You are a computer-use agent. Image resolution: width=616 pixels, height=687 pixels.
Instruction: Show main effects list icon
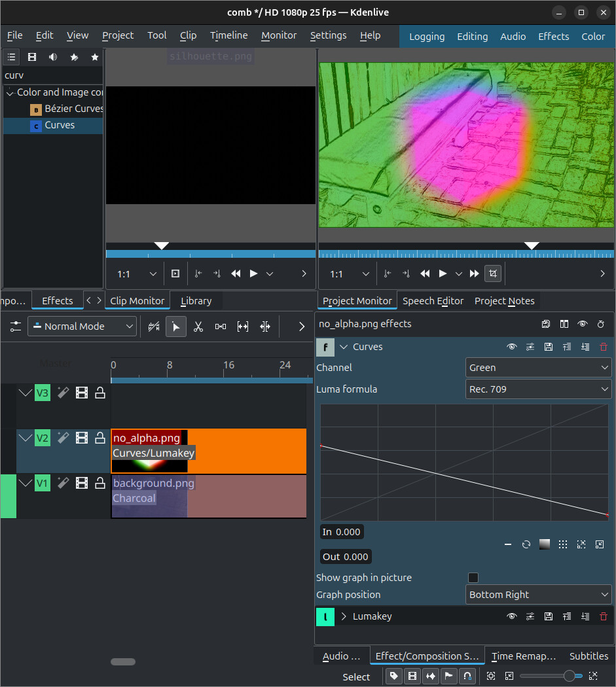click(11, 57)
